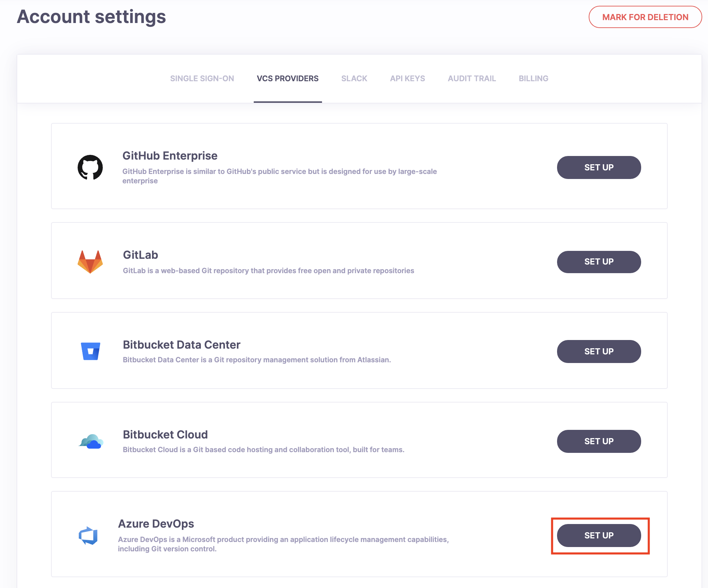The height and width of the screenshot is (588, 708).
Task: Click the Bitbucket Data Center bucket icon
Action: [x=90, y=352]
